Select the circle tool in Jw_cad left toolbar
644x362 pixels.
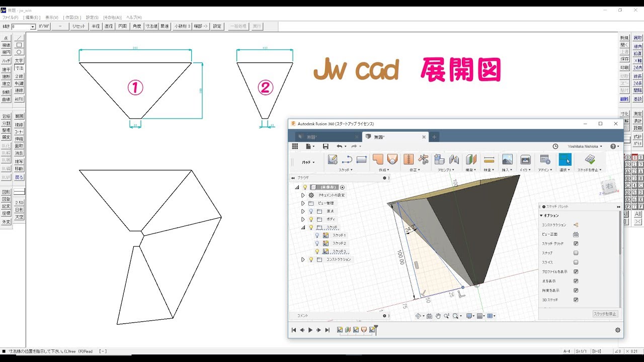pyautogui.click(x=19, y=52)
